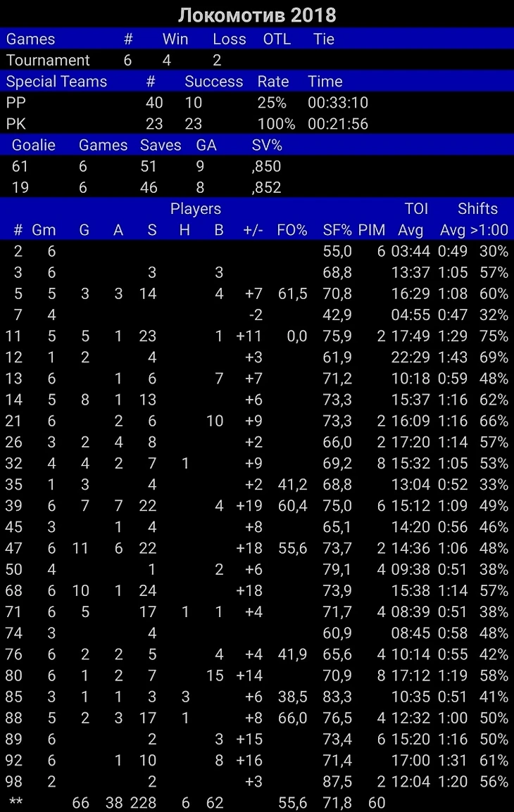Select player number 7 row

(x=257, y=315)
